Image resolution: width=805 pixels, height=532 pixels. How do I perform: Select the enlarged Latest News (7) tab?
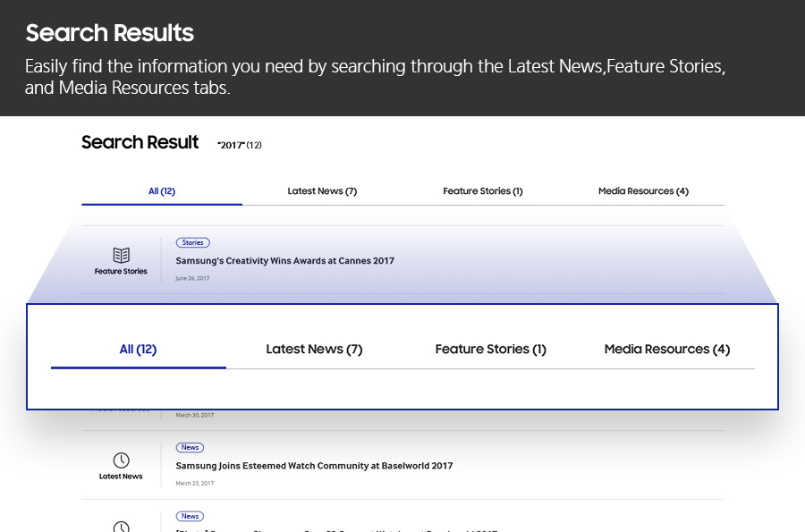314,350
